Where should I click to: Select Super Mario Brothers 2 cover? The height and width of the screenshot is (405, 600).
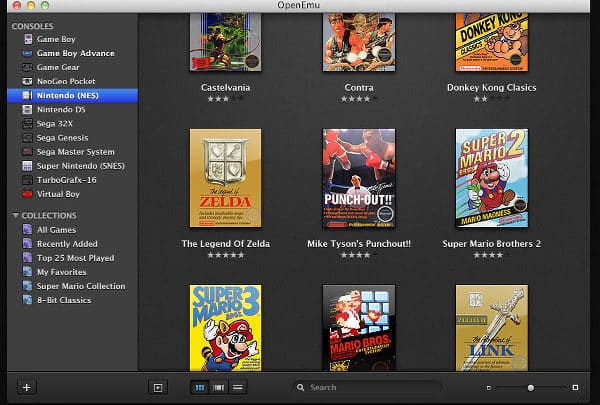[x=492, y=178]
